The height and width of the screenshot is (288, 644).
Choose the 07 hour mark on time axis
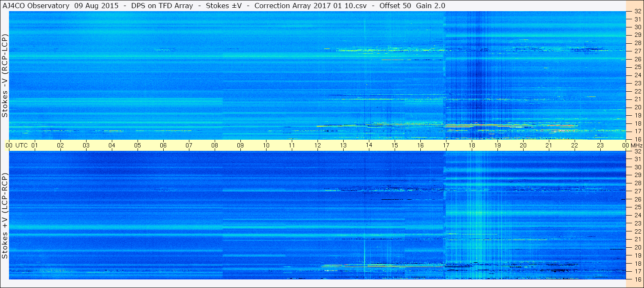pyautogui.click(x=189, y=145)
